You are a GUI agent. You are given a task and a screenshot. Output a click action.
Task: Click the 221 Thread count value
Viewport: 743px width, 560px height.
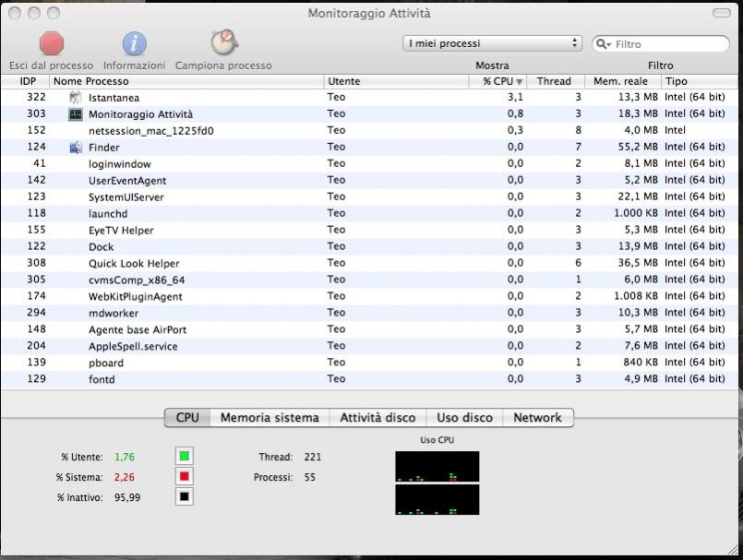313,458
